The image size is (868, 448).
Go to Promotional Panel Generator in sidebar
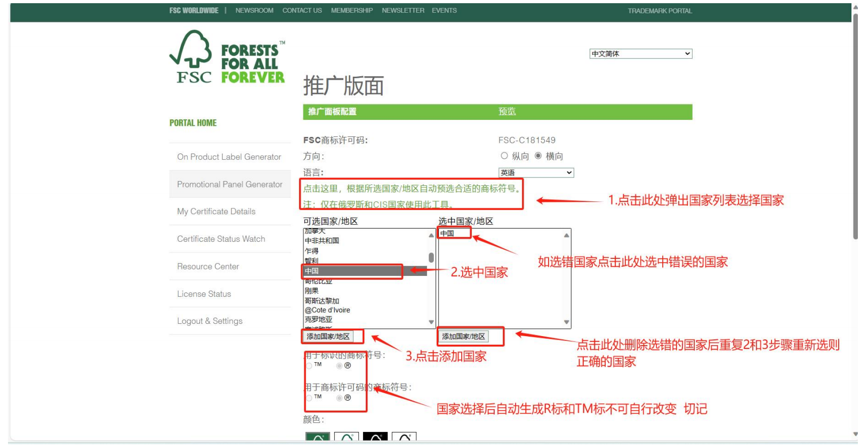point(230,184)
